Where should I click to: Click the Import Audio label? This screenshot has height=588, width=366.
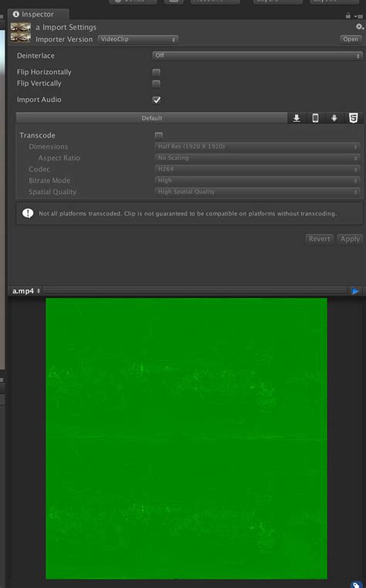[39, 100]
